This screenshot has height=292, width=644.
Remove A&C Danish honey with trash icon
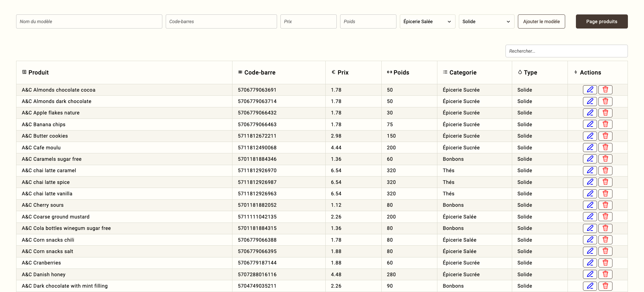(x=605, y=274)
